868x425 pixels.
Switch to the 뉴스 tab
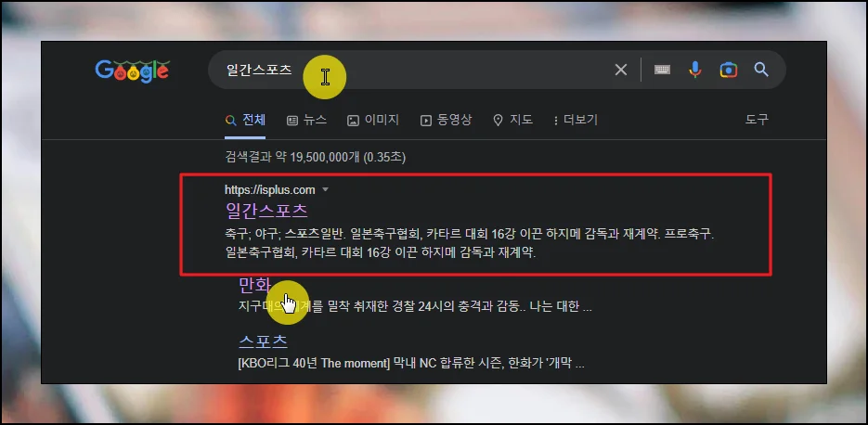[306, 120]
